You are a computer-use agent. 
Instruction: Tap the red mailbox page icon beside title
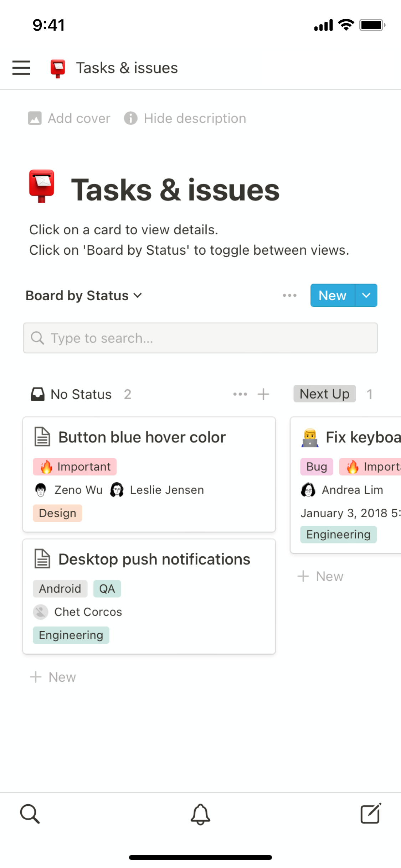coord(42,186)
